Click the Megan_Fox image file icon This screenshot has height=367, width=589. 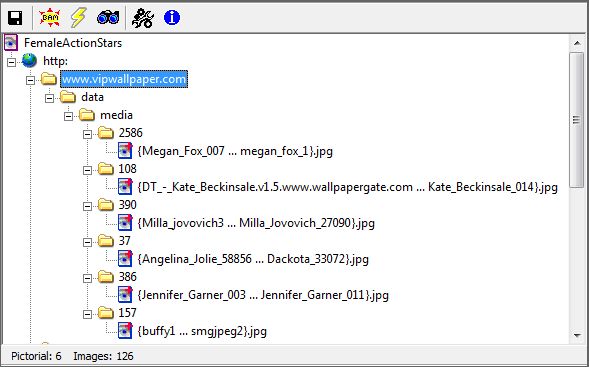pyautogui.click(x=125, y=151)
